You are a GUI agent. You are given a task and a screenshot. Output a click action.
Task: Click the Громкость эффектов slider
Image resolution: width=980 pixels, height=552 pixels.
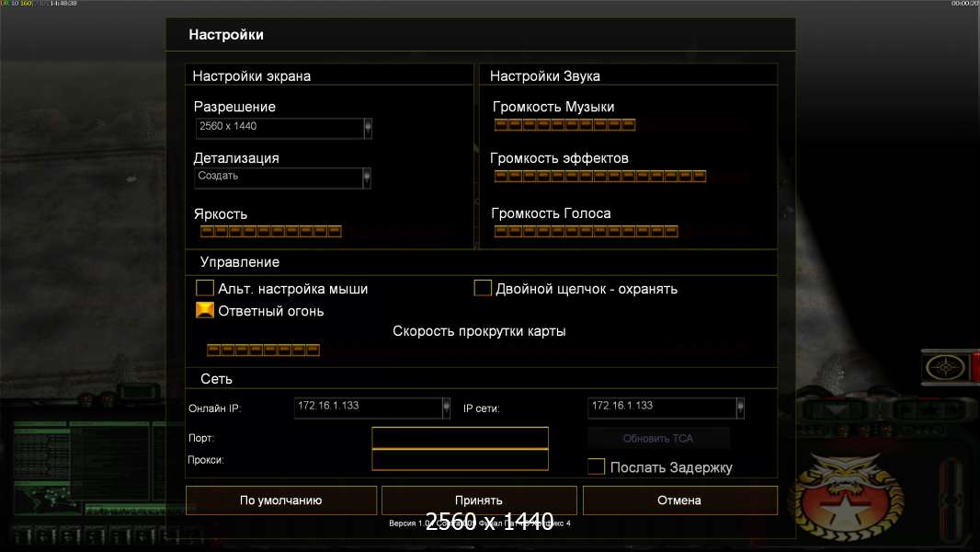pyautogui.click(x=599, y=176)
